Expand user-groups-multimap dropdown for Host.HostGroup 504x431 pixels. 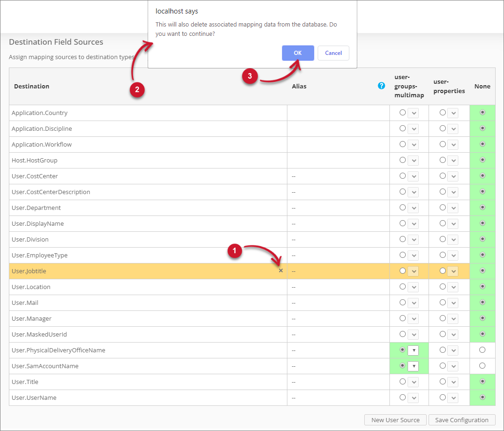(x=413, y=161)
